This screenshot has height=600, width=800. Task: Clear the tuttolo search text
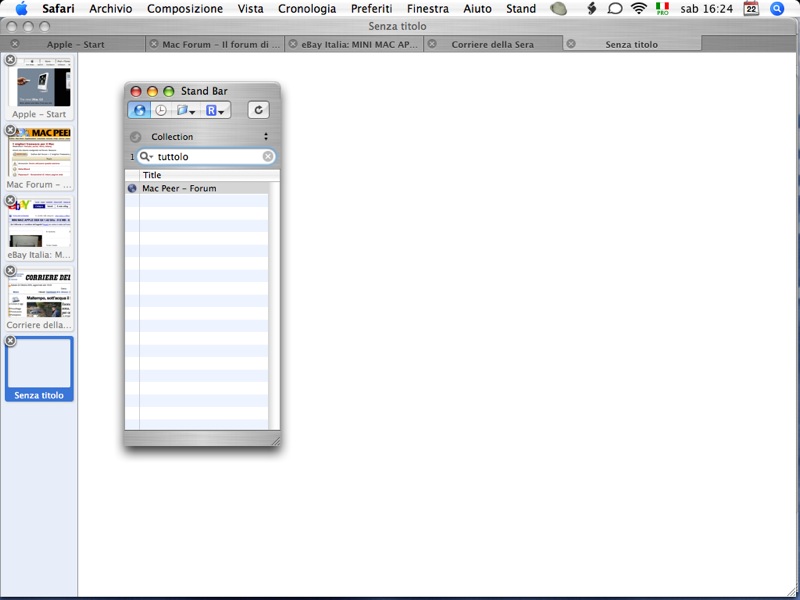coord(268,157)
